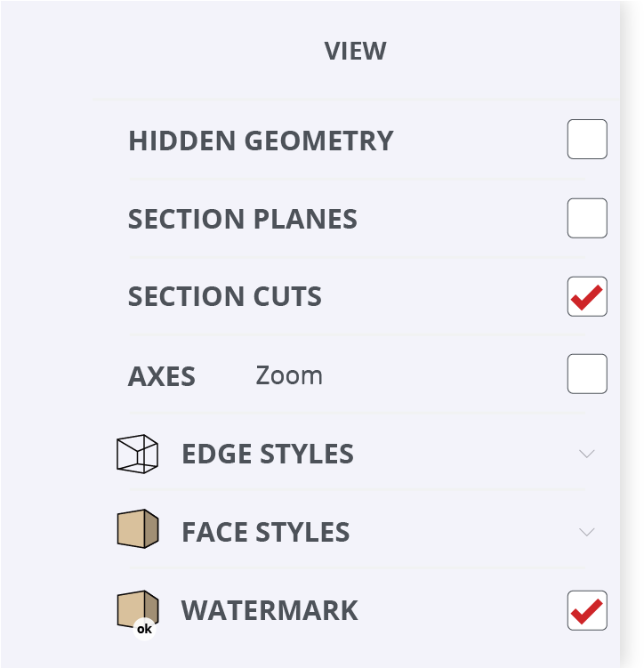644x668 pixels.
Task: Tick the Section Planes checkbox
Action: 587,218
